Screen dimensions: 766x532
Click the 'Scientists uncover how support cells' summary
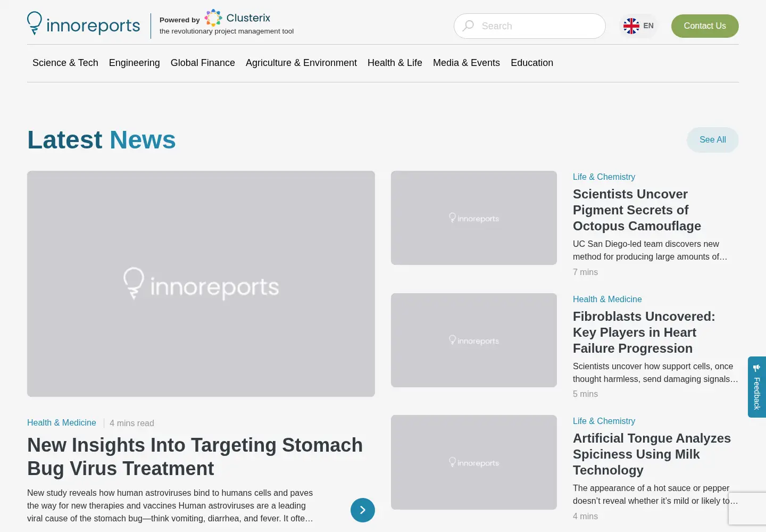[655, 372]
